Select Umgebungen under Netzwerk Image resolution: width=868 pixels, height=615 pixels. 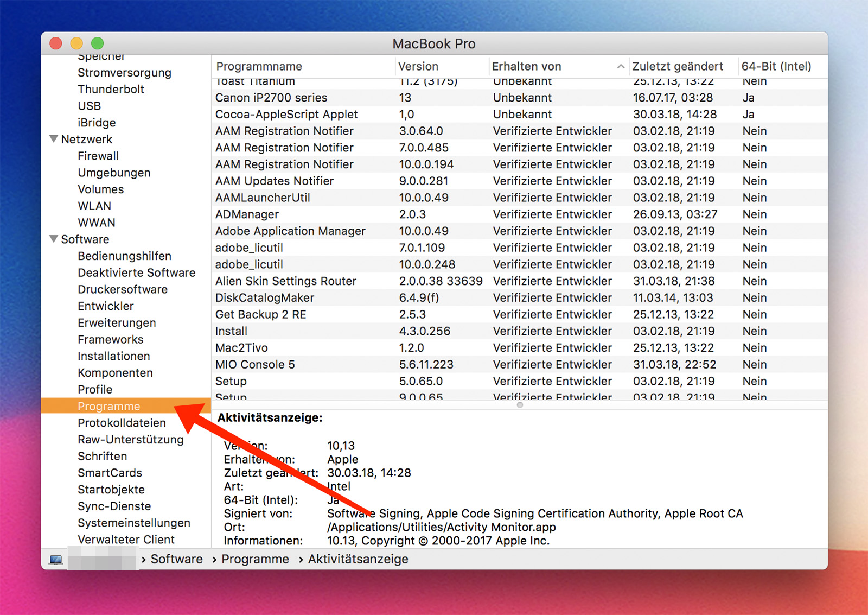pos(114,173)
